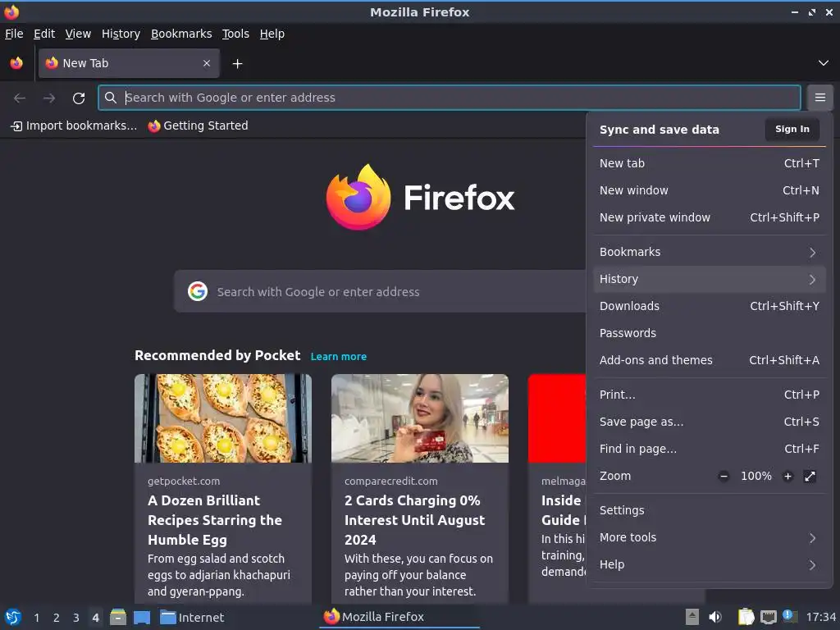
Task: Switch to workspace 4
Action: pos(95,618)
